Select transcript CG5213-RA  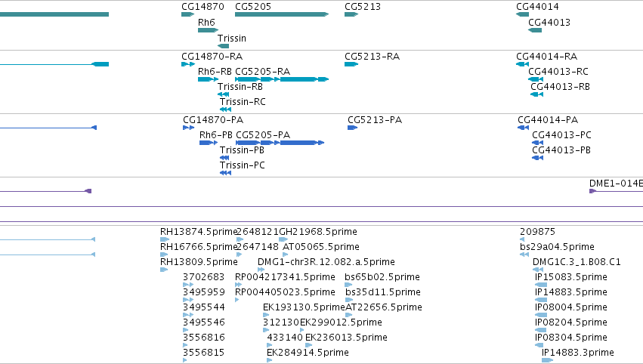372,57
